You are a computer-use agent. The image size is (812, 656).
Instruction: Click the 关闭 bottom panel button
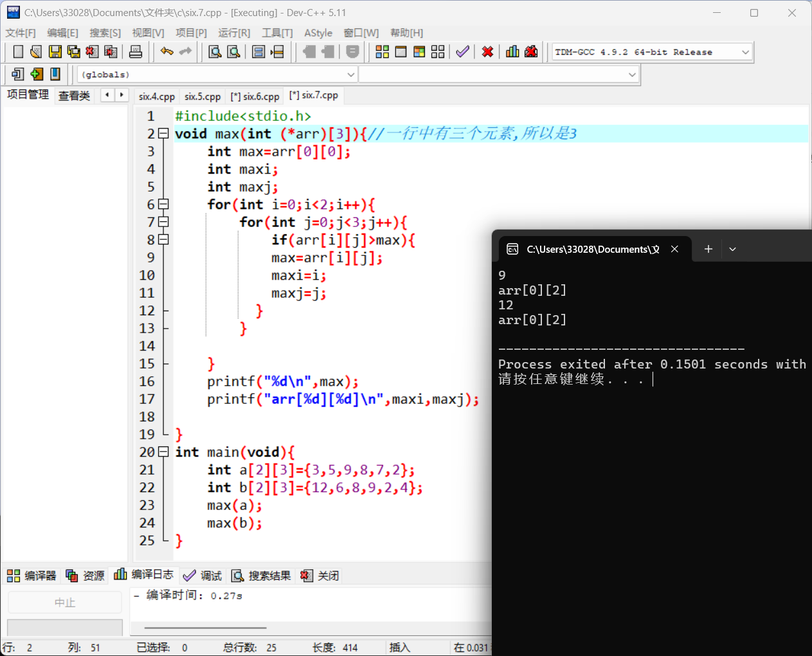(x=320, y=576)
